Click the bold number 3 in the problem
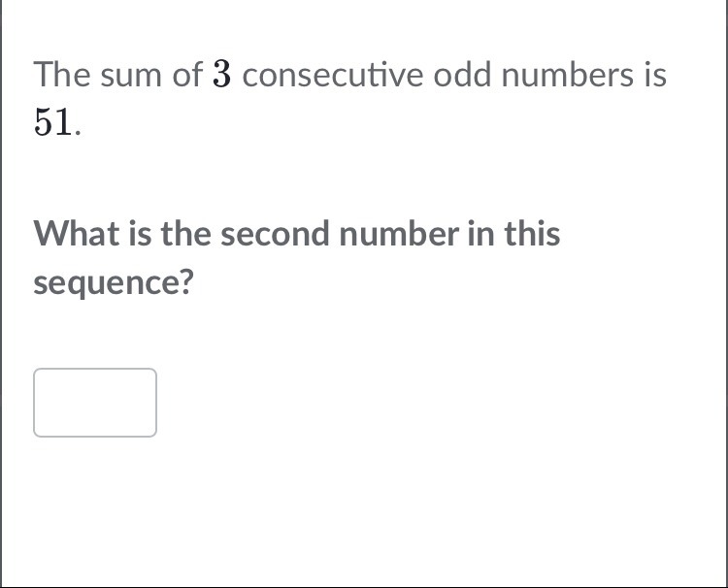The width and height of the screenshot is (728, 588). click(x=222, y=75)
